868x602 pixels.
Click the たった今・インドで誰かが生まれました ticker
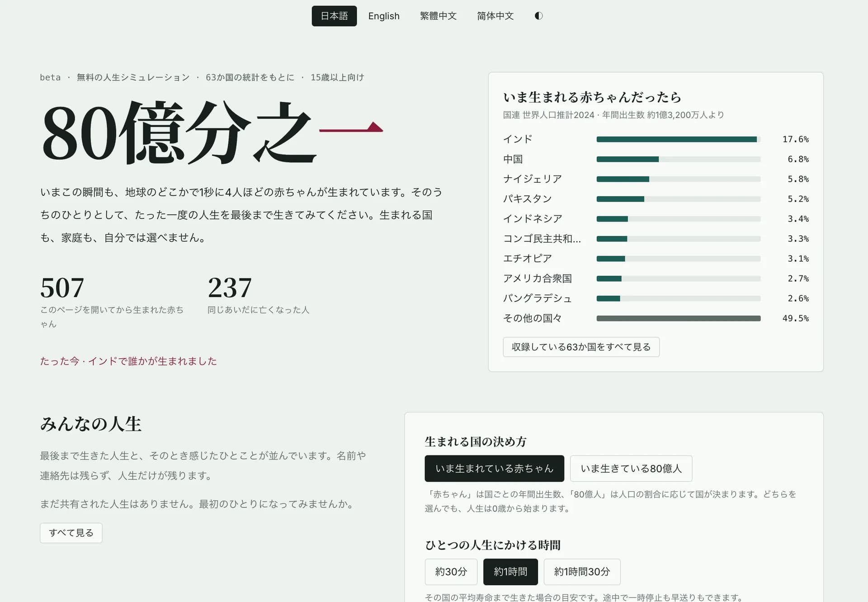pos(128,361)
